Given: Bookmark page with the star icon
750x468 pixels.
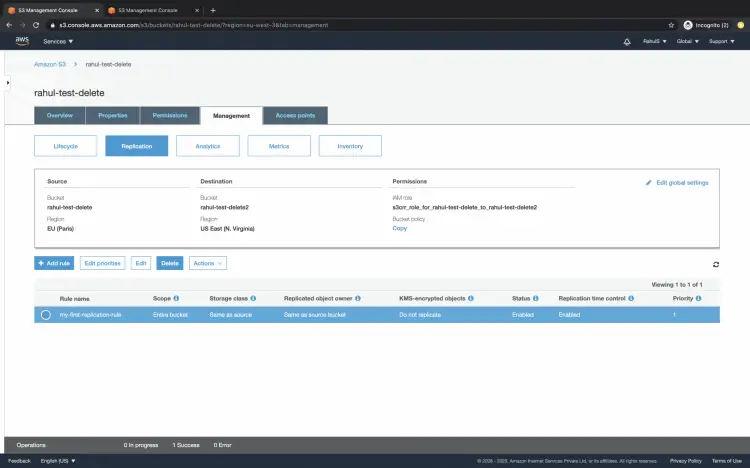Looking at the screenshot, I should pyautogui.click(x=671, y=25).
